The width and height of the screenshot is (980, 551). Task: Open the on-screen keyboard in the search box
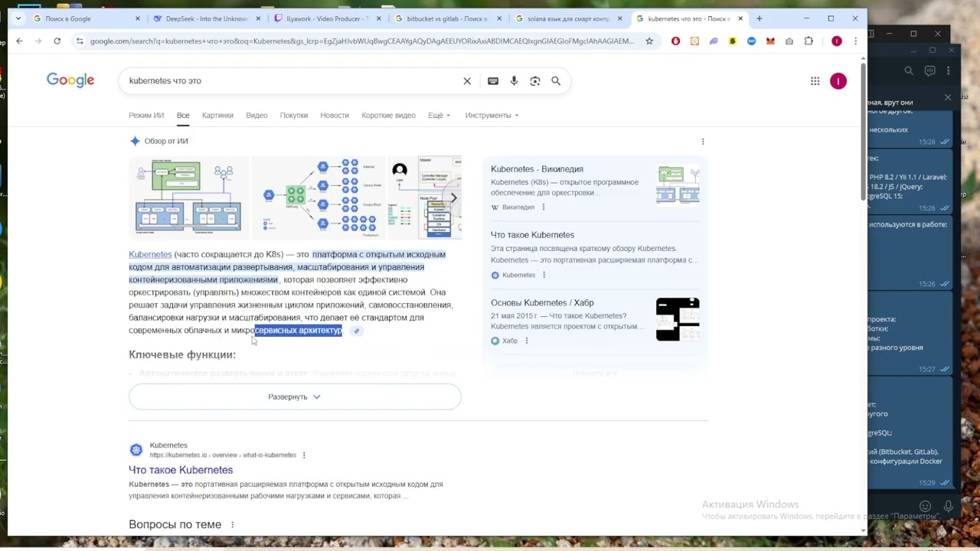point(493,81)
